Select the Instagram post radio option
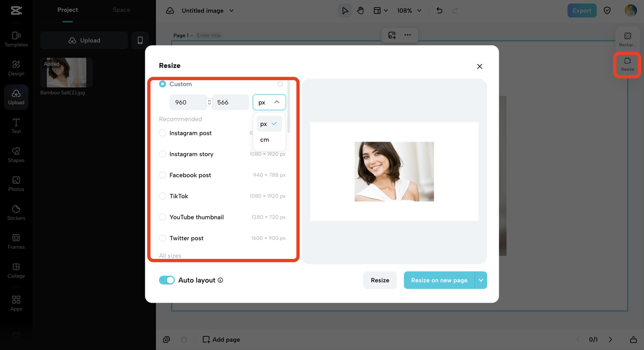This screenshot has height=350, width=644. click(163, 133)
